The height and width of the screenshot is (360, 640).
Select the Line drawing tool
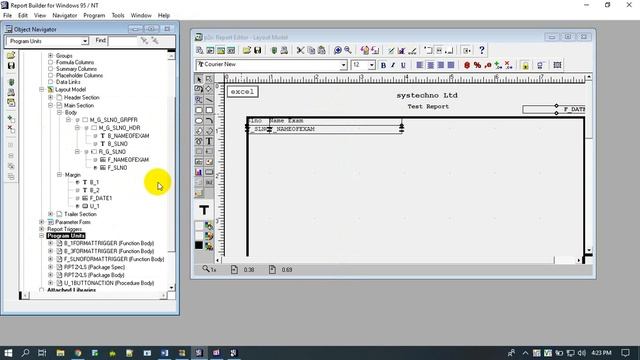[x=209, y=100]
